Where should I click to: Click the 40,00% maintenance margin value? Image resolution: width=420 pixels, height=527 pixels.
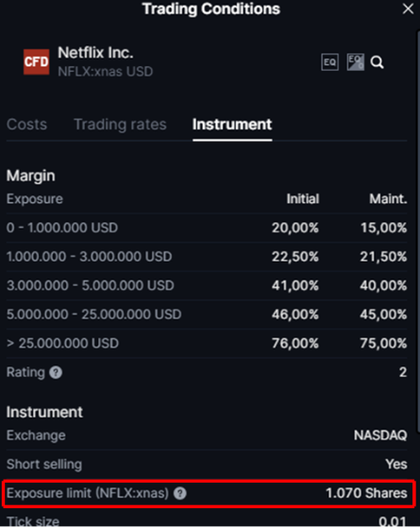(x=384, y=285)
